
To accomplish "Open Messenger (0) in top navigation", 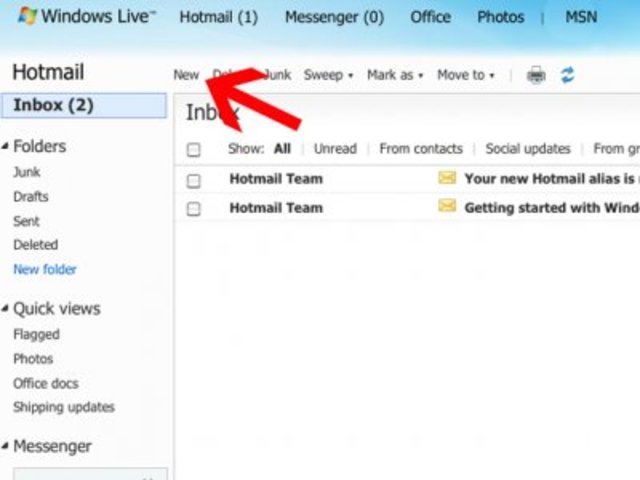I will pos(334,17).
